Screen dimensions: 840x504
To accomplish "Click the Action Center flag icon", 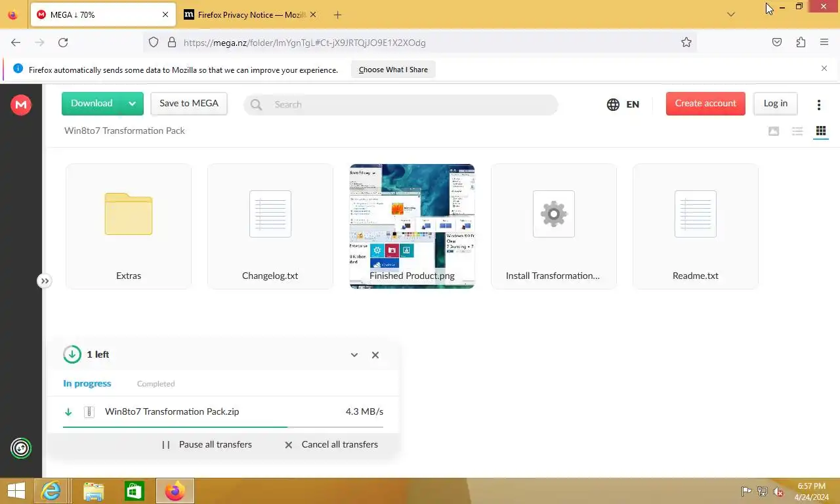I will coord(746,492).
